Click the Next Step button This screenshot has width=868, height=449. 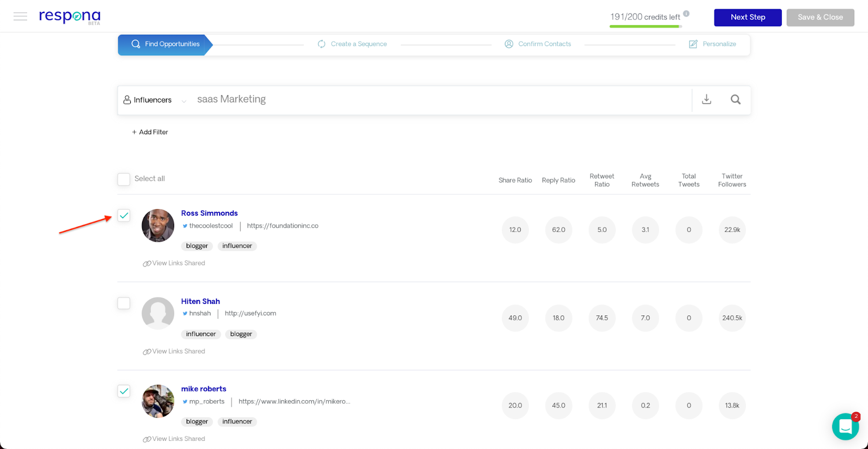coord(748,17)
